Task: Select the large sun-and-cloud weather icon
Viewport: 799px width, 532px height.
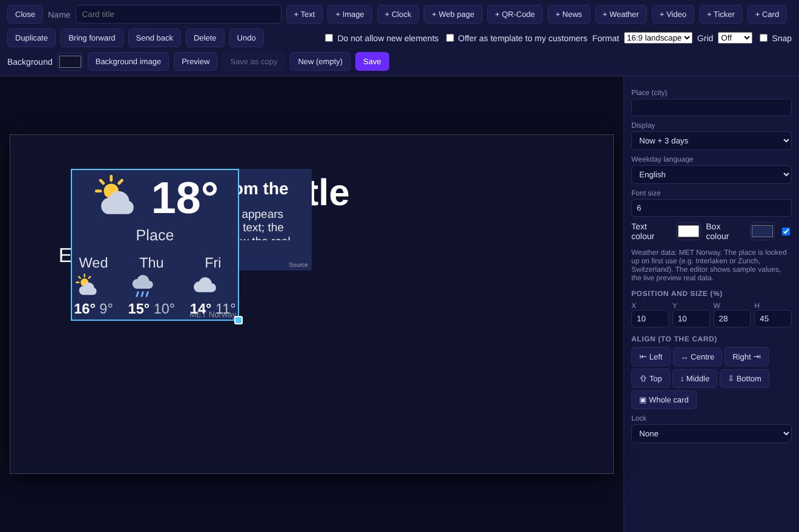Action: pos(114,195)
